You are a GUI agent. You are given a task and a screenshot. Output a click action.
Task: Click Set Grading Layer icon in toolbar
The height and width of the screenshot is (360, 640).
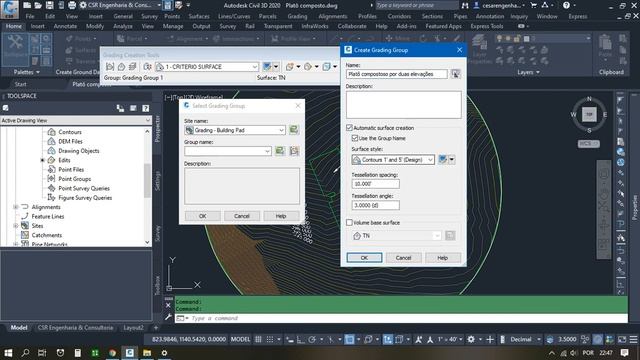(132, 67)
